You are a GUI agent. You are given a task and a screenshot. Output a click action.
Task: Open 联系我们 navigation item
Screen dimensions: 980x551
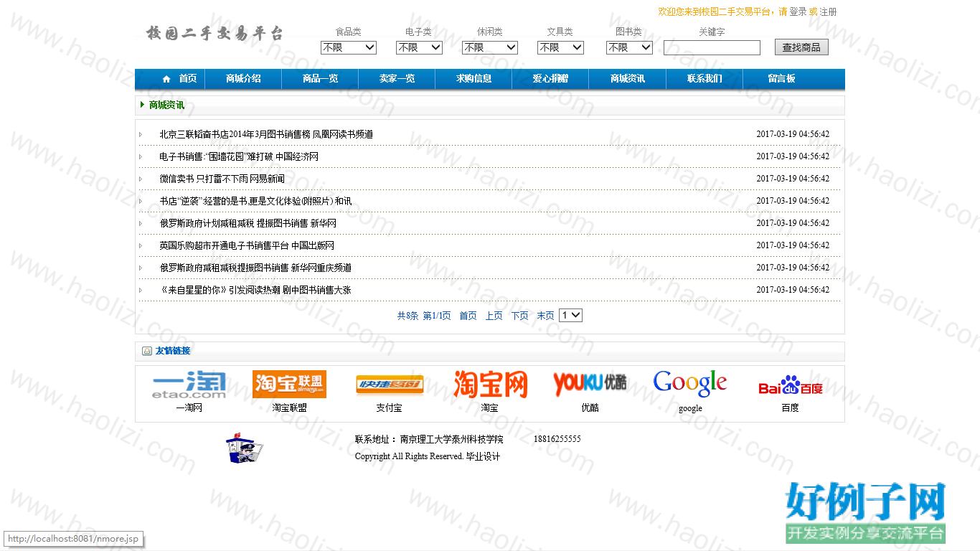pos(705,79)
